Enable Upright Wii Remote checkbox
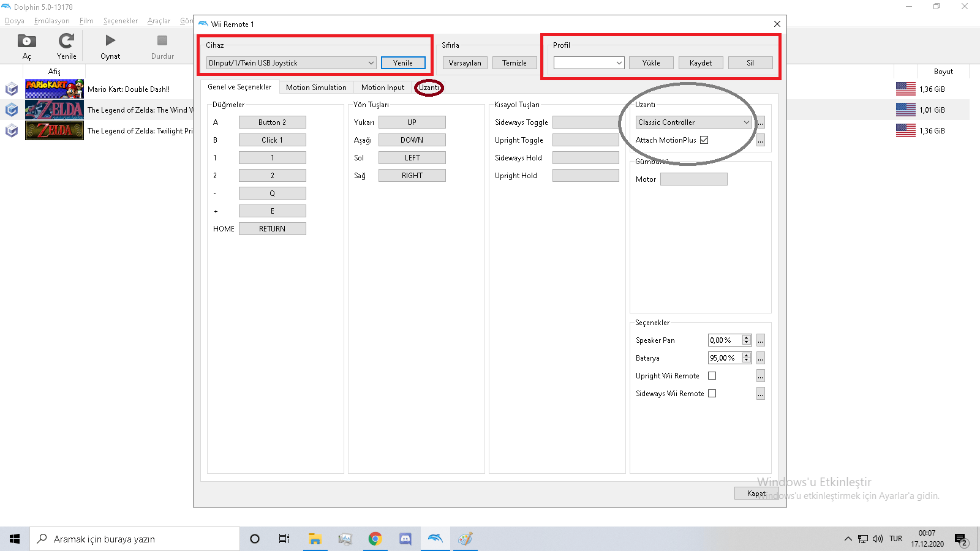Image resolution: width=980 pixels, height=551 pixels. coord(712,376)
